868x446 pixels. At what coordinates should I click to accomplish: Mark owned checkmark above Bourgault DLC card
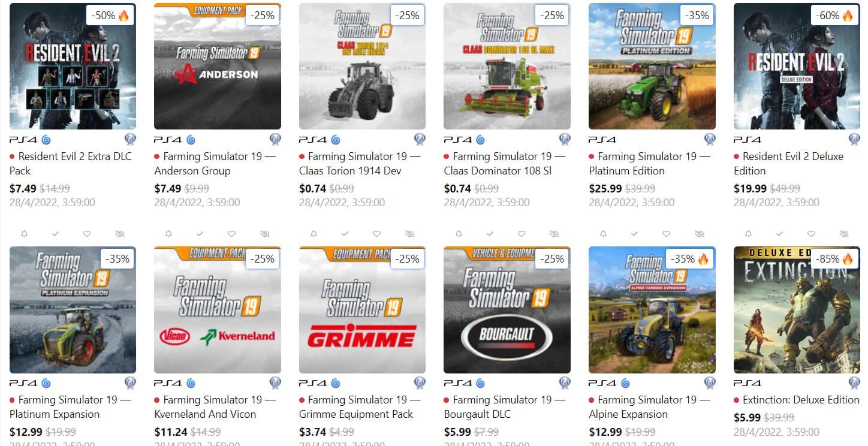click(x=490, y=233)
